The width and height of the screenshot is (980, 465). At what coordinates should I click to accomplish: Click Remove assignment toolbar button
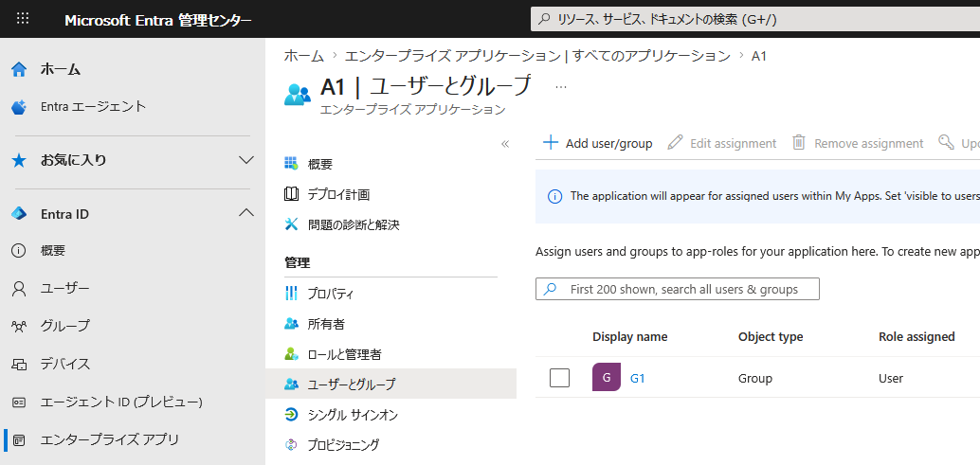(858, 143)
